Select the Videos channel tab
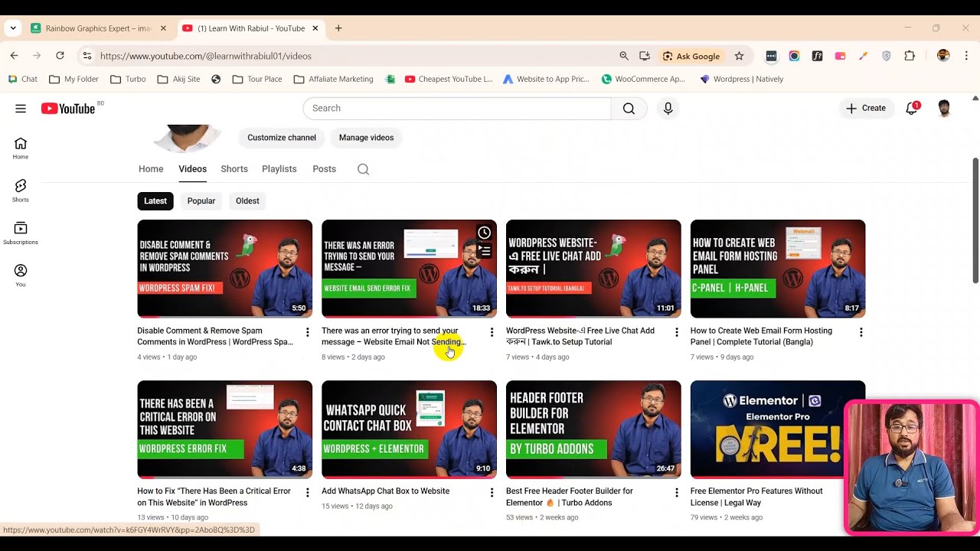Image resolution: width=980 pixels, height=551 pixels. (x=192, y=169)
